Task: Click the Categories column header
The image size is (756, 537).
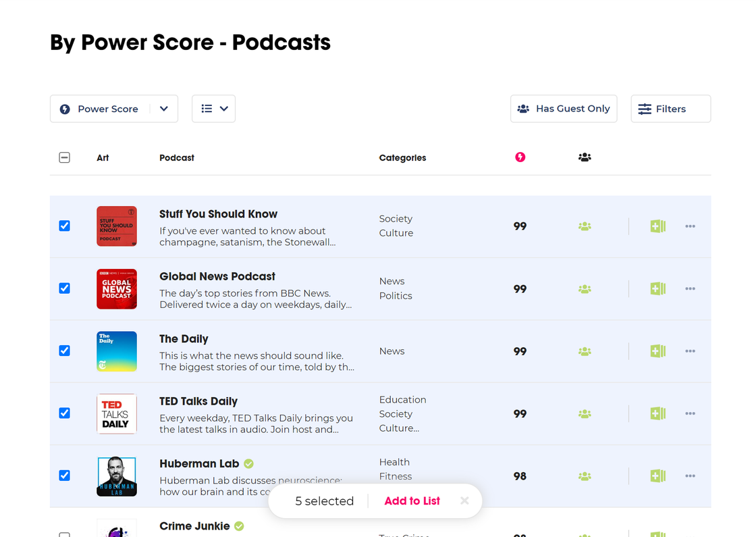Action: click(402, 157)
